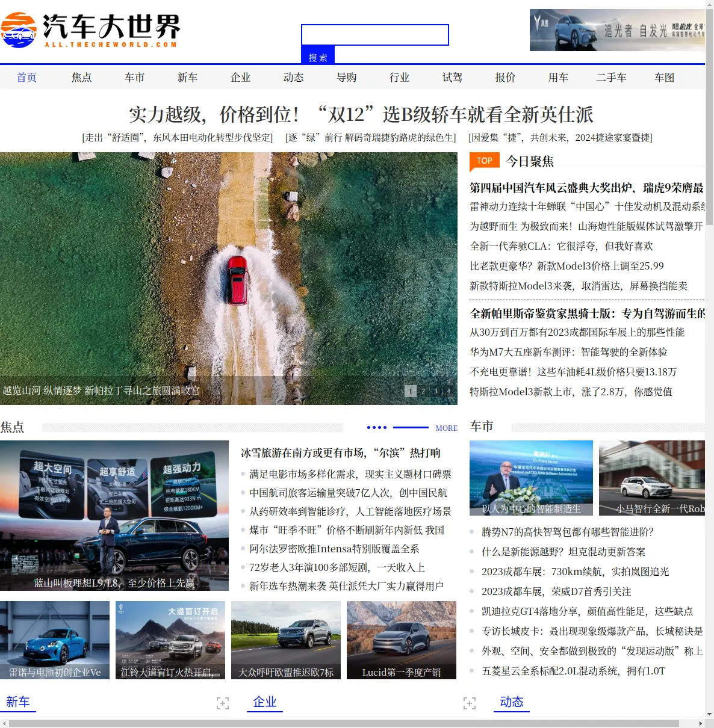Open the 动态 navigation item
This screenshot has height=728, width=714.
[x=294, y=78]
